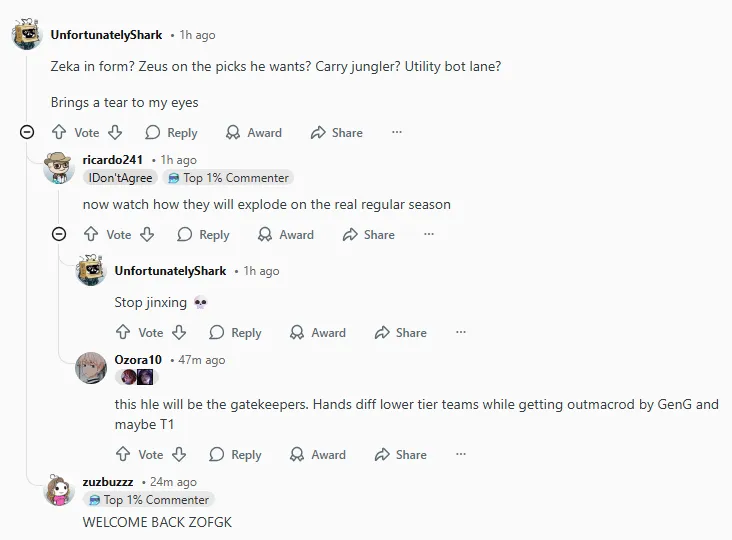Viewport: 732px width, 540px height.
Task: Downvote Ozora10's gatekeepers comment
Action: pos(179,454)
